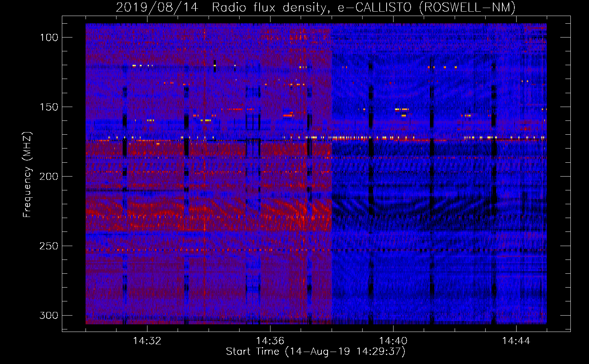The image size is (589, 364).
Task: Click the 14:36 time tick label
Action: [x=270, y=341]
